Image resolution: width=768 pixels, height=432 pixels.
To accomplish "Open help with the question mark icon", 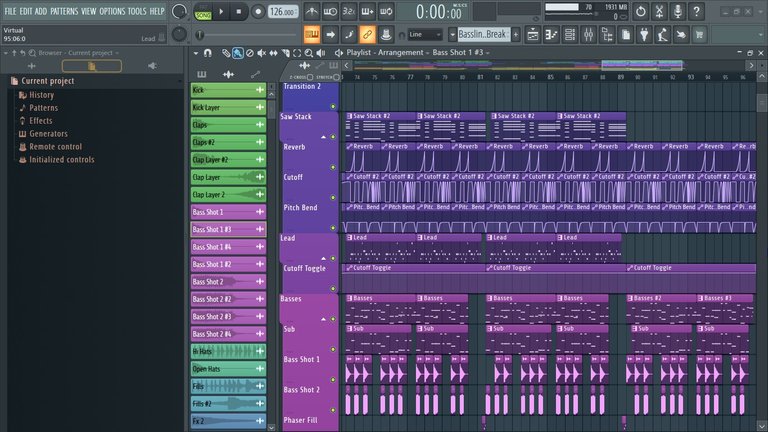I will pos(696,11).
